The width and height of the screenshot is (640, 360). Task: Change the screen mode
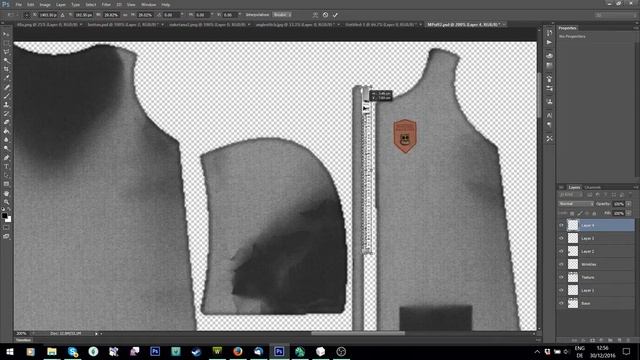6,236
